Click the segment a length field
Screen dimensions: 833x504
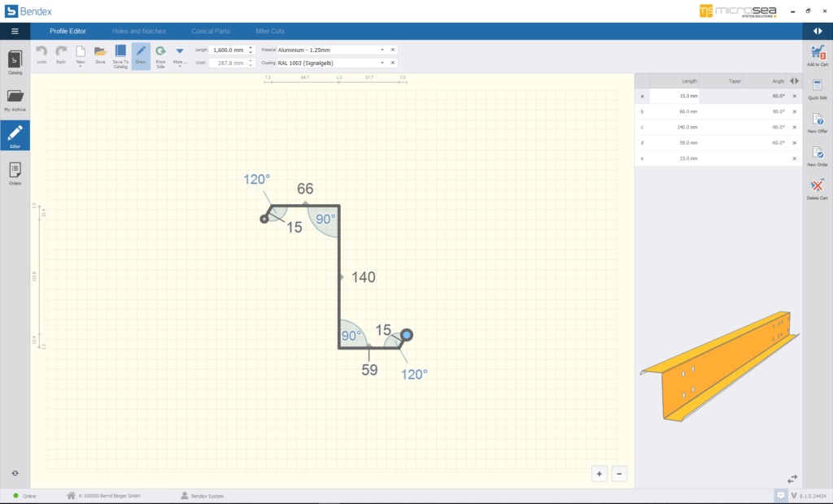(x=674, y=96)
